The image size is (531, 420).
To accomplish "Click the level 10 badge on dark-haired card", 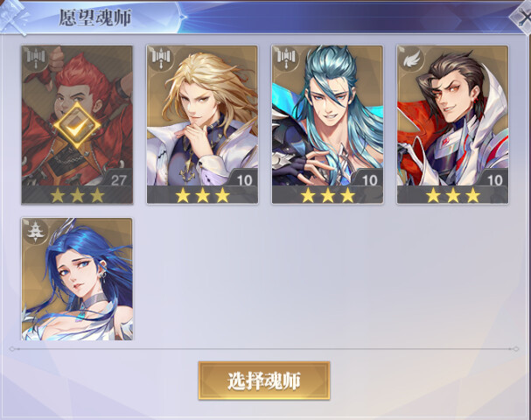I will (x=495, y=180).
